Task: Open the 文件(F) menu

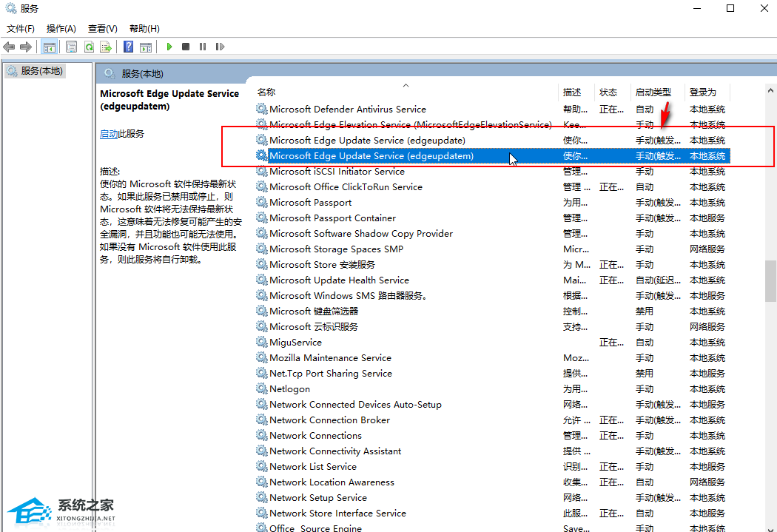Action: pos(20,29)
